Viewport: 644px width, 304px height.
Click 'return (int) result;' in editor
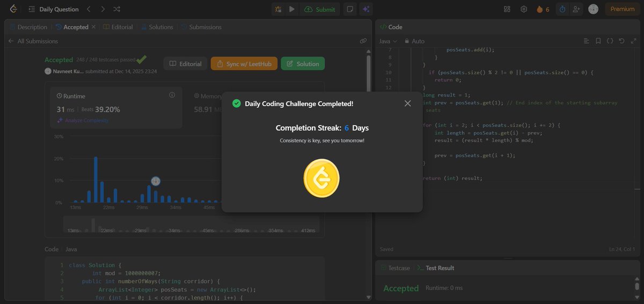click(x=452, y=178)
